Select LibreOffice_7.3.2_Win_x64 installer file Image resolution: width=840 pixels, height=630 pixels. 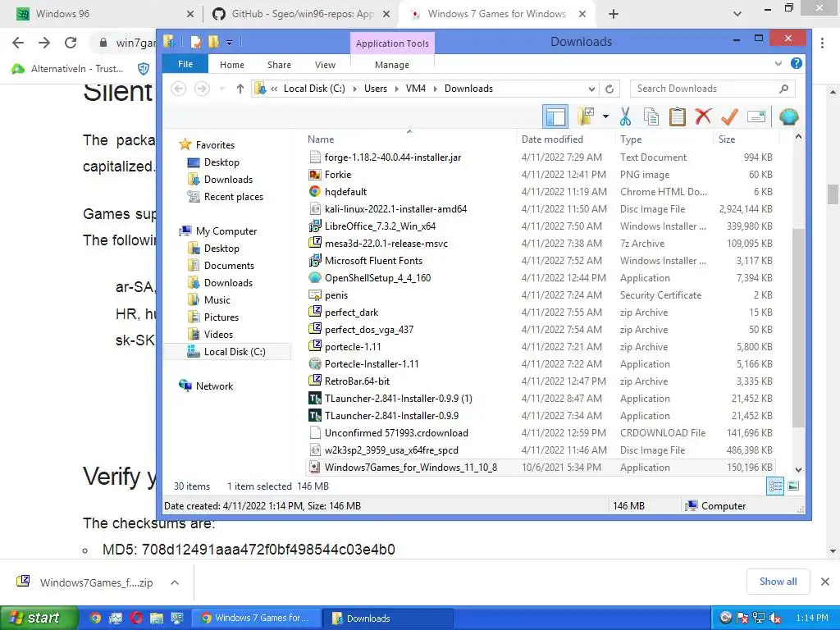(x=380, y=226)
